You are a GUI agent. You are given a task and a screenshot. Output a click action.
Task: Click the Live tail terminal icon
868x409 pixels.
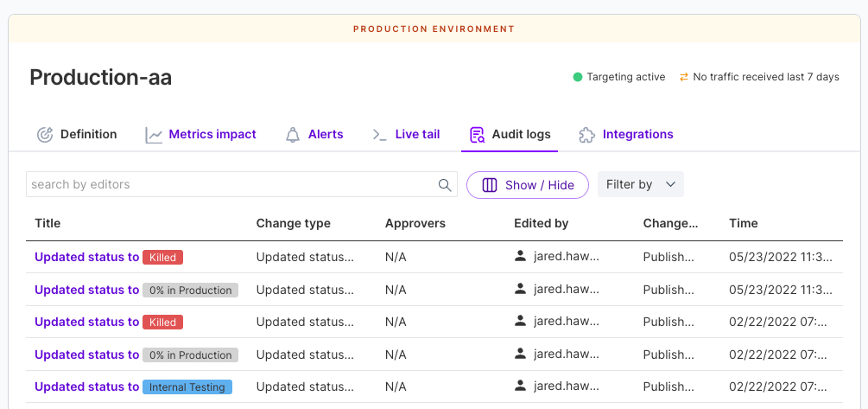click(x=379, y=135)
